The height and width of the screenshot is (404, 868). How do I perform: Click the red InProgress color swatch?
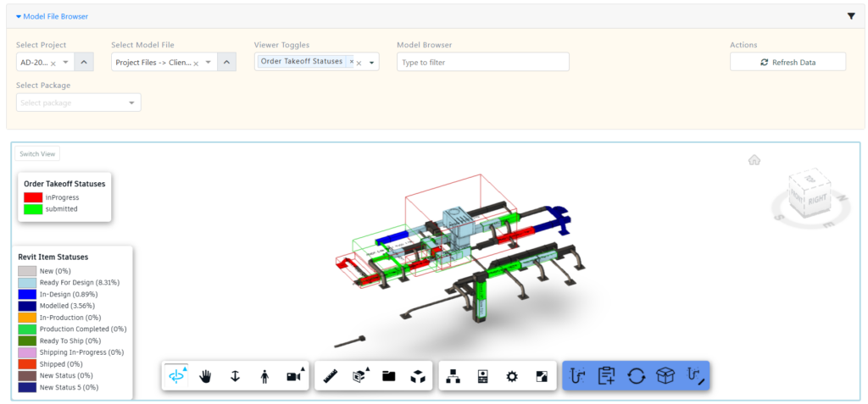pos(33,197)
